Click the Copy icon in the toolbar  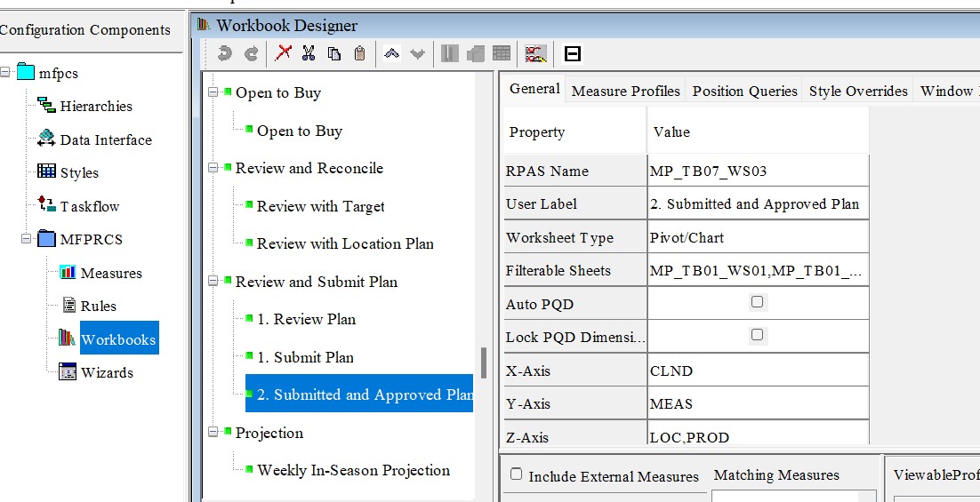334,53
